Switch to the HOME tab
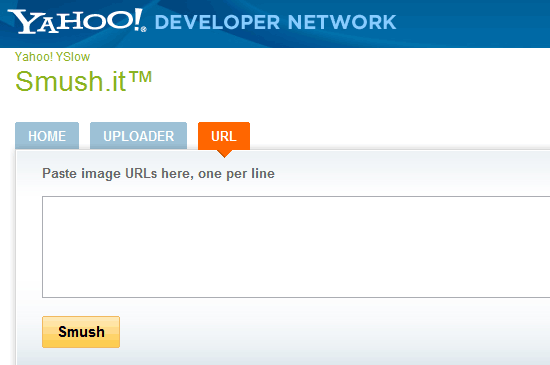 point(47,136)
